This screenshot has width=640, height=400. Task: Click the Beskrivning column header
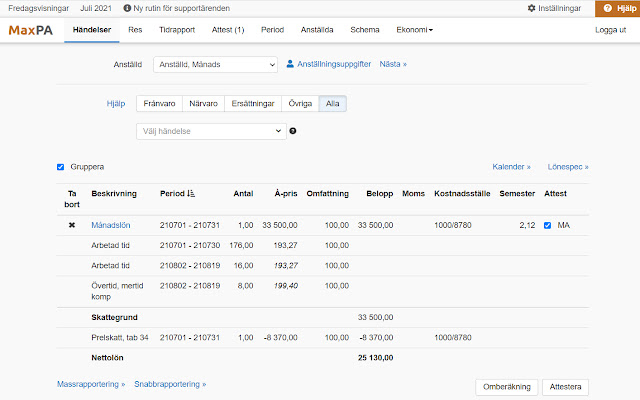114,193
